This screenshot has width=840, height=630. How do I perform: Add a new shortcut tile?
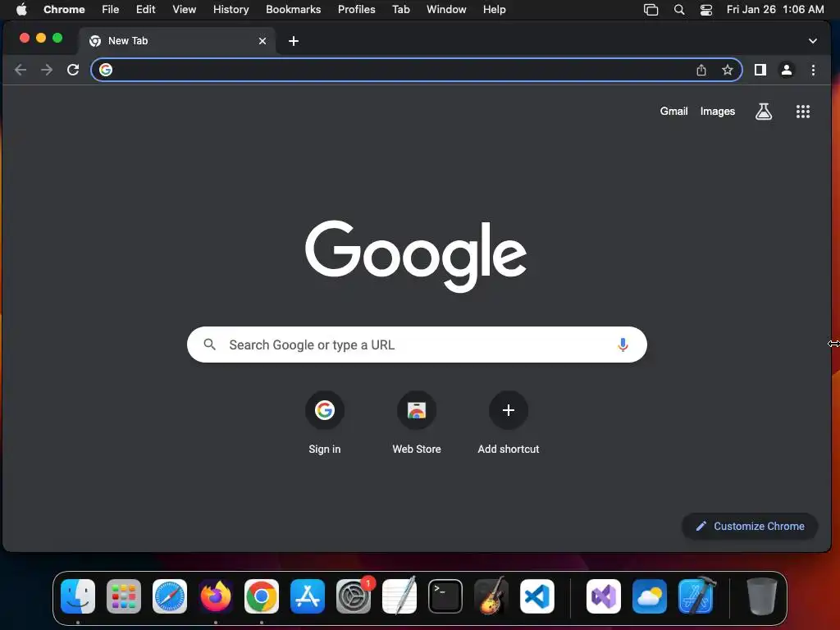(x=509, y=423)
